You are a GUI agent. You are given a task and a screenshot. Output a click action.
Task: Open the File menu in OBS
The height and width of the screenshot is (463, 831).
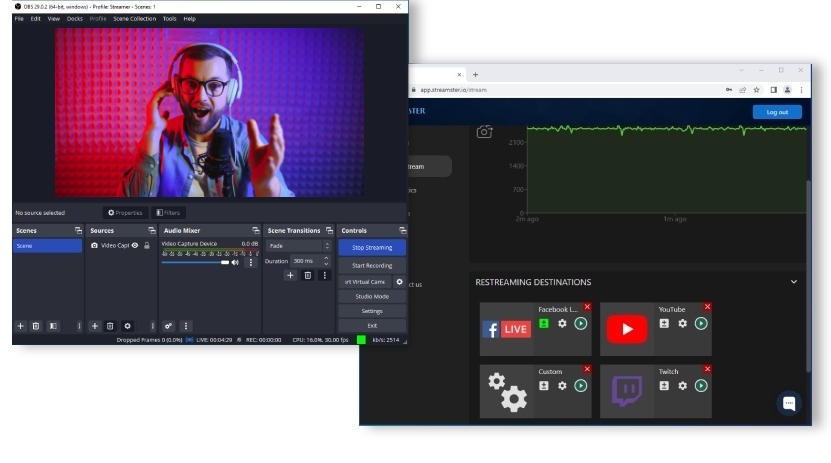tap(19, 19)
